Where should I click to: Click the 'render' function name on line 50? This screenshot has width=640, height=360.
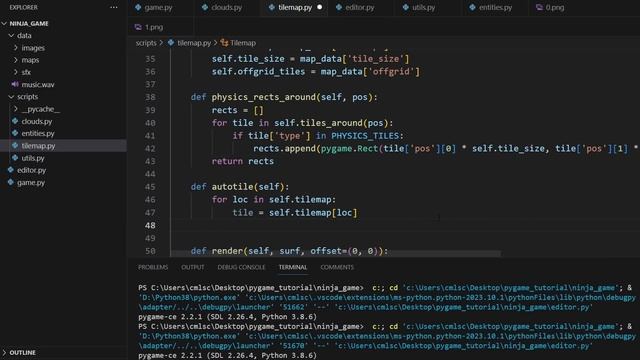tap(227, 251)
